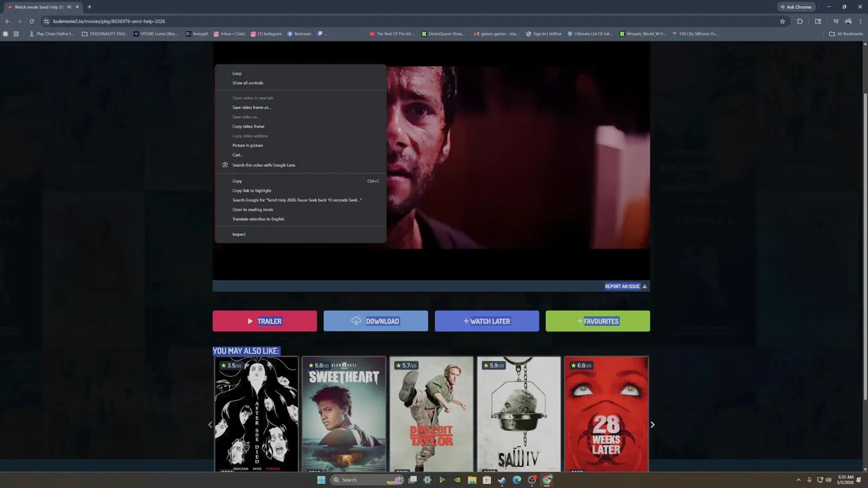Open Settings gear in taskbar

tap(427, 480)
